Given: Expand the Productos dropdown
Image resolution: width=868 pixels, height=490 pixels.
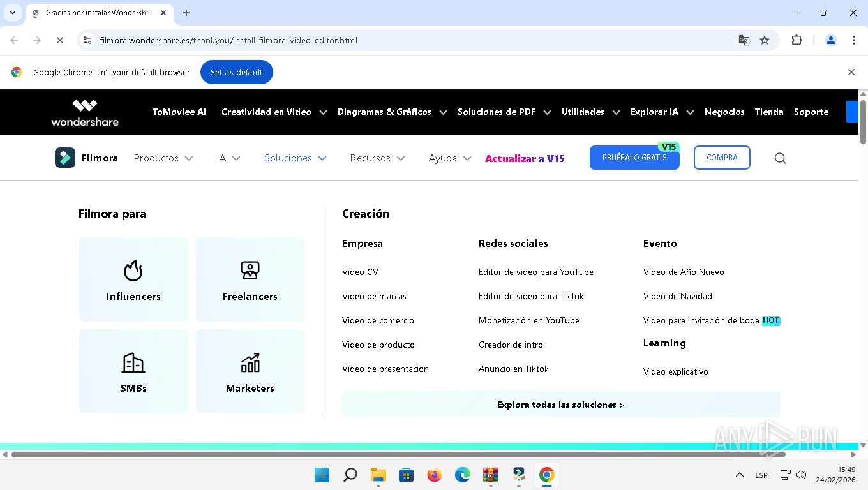Looking at the screenshot, I should point(163,158).
